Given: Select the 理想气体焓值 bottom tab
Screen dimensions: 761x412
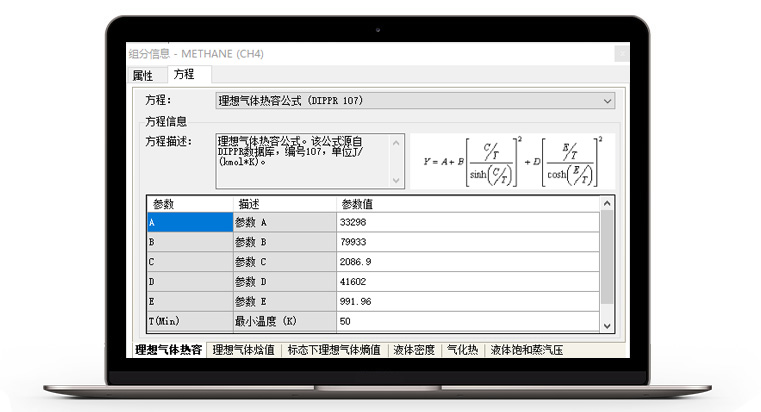Looking at the screenshot, I should coord(243,350).
